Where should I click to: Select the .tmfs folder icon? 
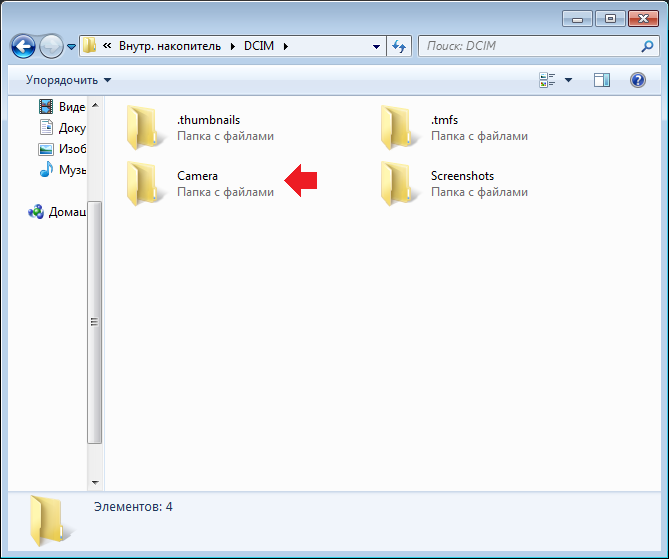coord(398,128)
